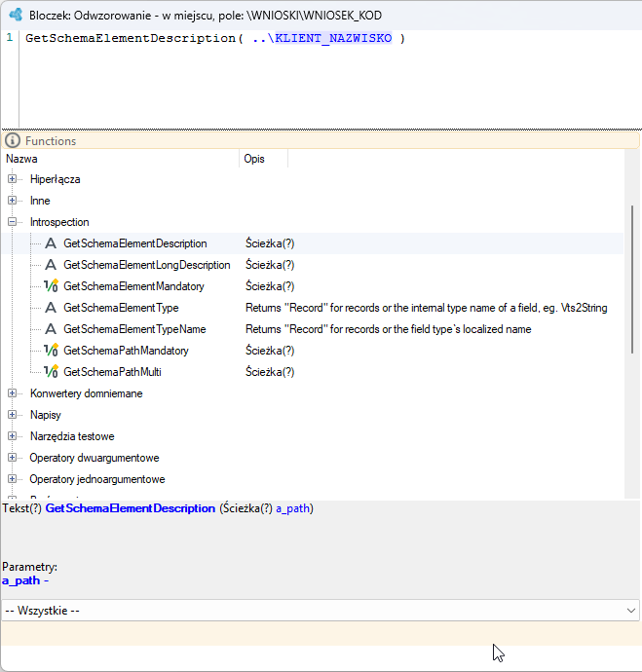Select the GetSchemaElementType function
The height and width of the screenshot is (672, 642).
121,308
